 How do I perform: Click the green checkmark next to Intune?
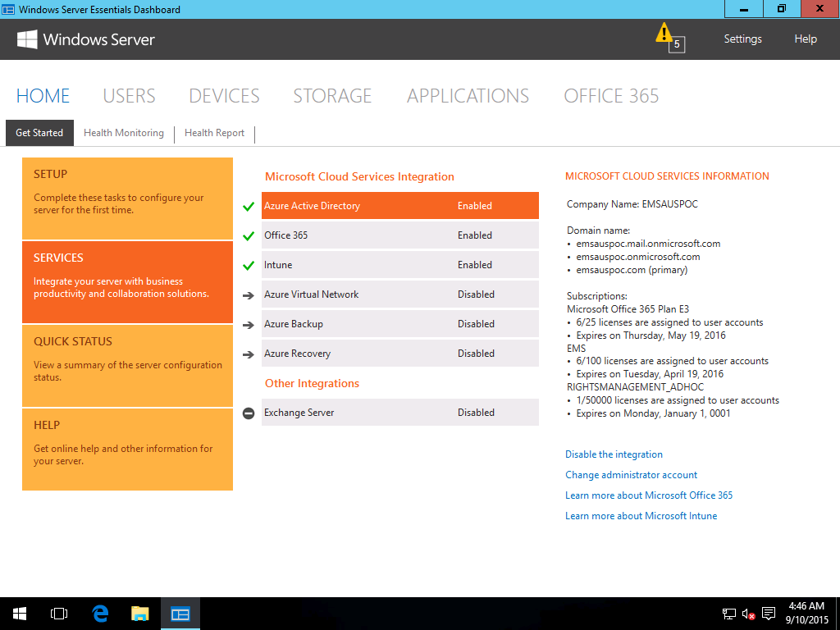point(249,264)
